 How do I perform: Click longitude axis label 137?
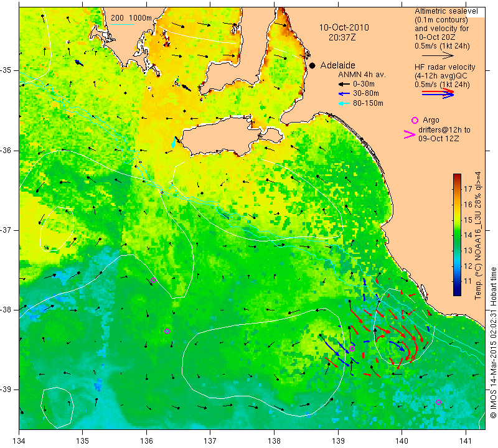pyautogui.click(x=210, y=441)
